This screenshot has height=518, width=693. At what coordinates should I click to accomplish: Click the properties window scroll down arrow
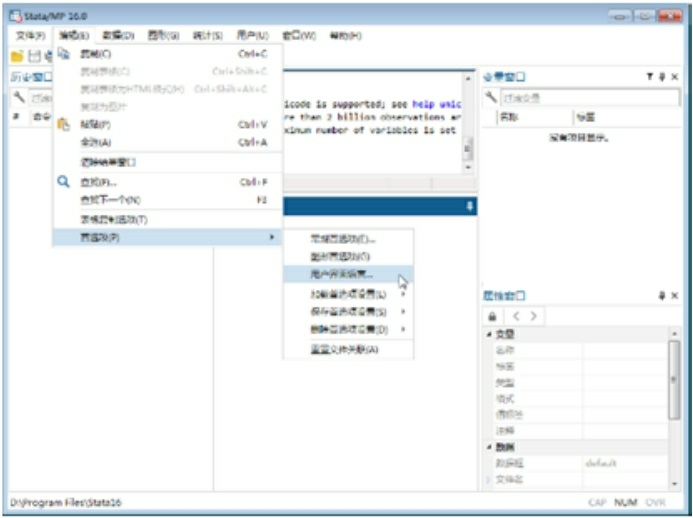(674, 484)
